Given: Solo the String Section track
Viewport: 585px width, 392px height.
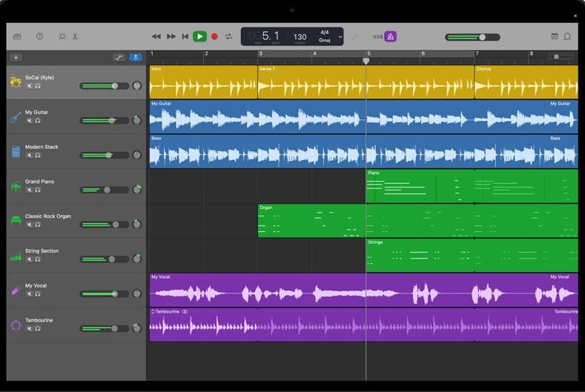Looking at the screenshot, I should (38, 259).
